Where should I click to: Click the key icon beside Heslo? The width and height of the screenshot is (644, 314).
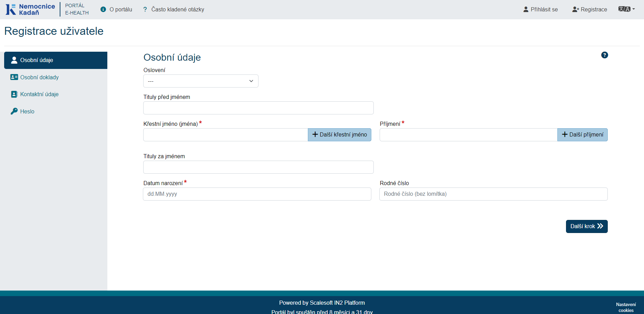[14, 111]
